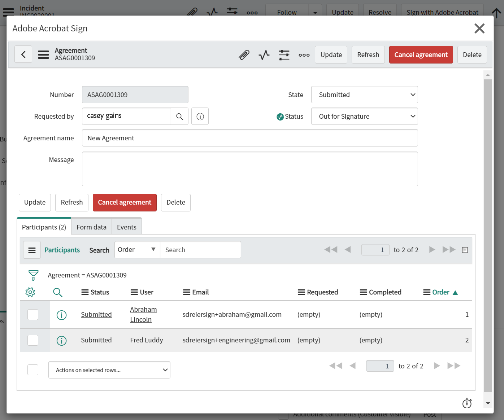Screen dimensions: 504x420
Task: Open the Status dropdown showing Out for Signature
Action: pos(364,116)
